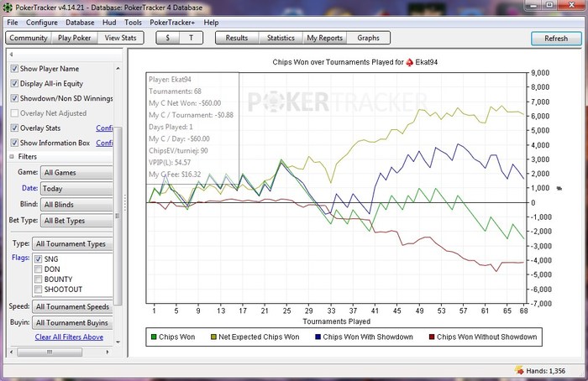Open the Bet Type dropdown
The image size is (588, 381).
click(x=76, y=221)
